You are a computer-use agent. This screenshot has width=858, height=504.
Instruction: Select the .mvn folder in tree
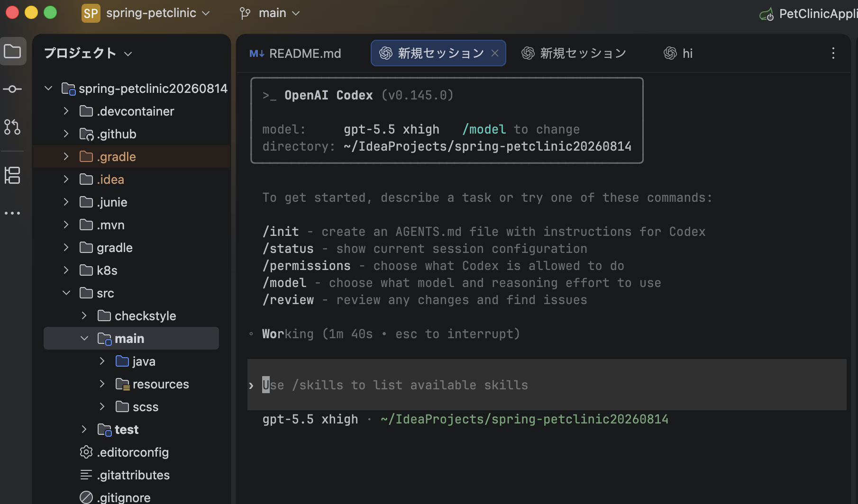tap(131, 225)
